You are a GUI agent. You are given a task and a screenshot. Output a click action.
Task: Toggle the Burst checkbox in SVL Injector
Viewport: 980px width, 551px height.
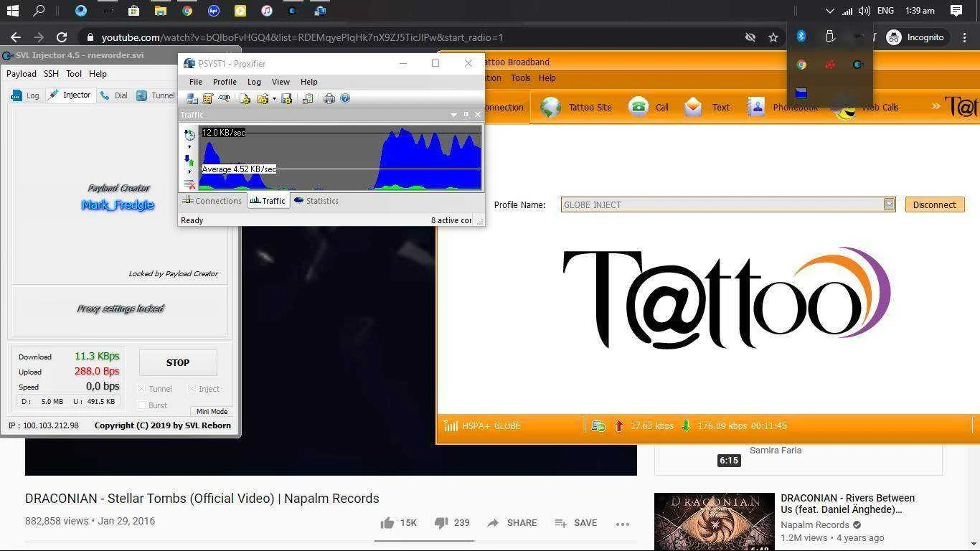142,405
